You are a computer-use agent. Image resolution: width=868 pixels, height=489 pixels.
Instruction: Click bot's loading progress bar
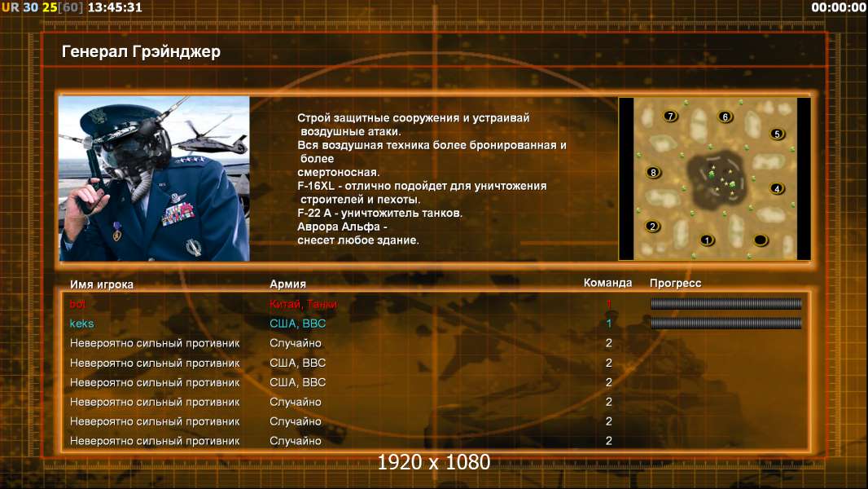click(x=726, y=303)
